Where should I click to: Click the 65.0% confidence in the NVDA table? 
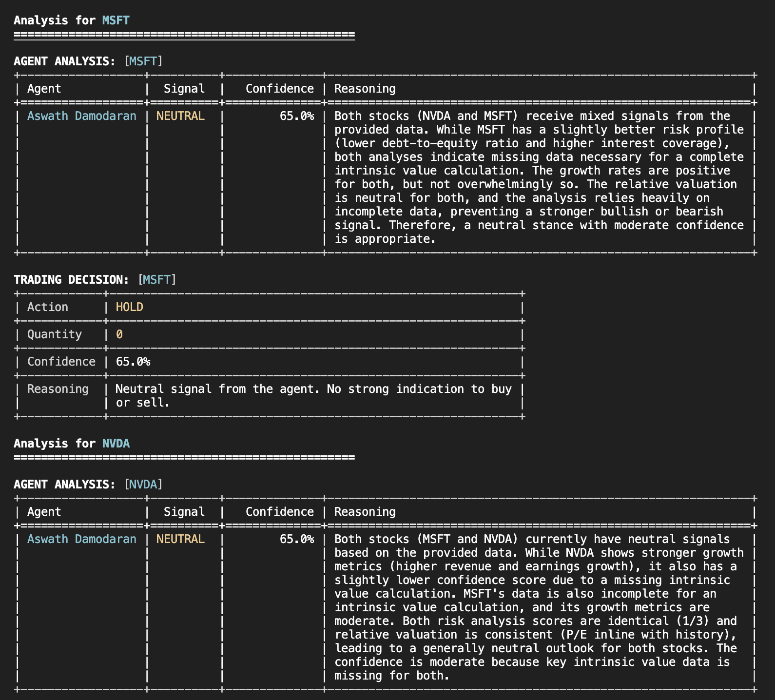[297, 539]
